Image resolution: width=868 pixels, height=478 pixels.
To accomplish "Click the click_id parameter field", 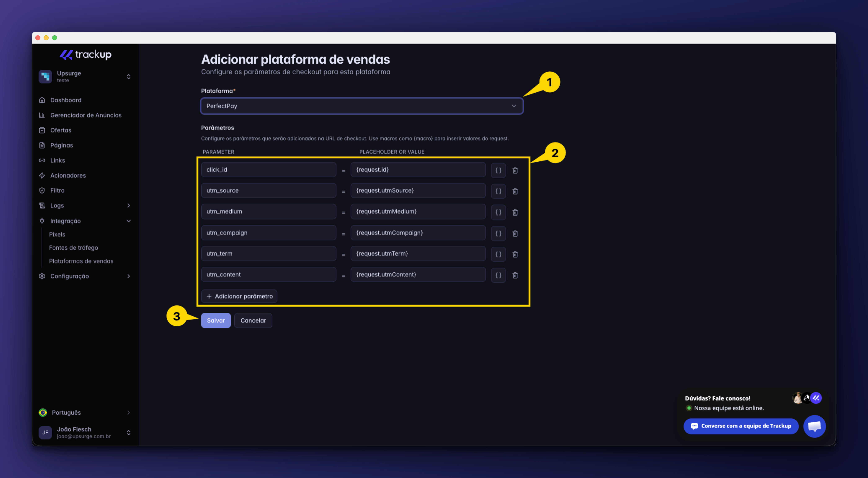I will click(268, 170).
